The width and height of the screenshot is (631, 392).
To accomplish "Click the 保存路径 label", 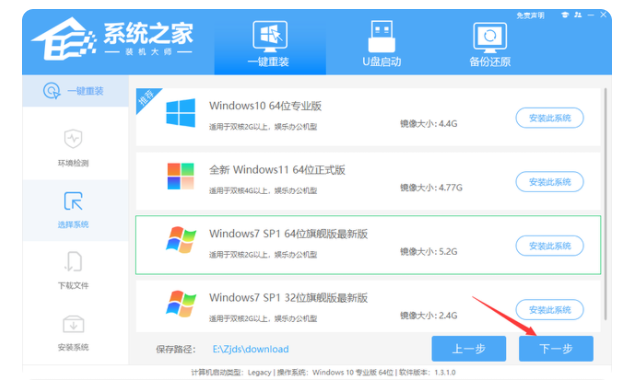I will (x=175, y=349).
